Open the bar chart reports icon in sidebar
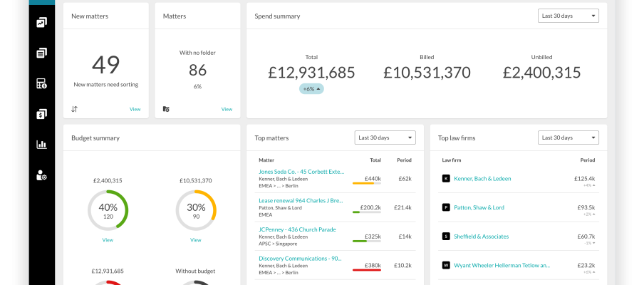644x285 pixels. (x=41, y=145)
